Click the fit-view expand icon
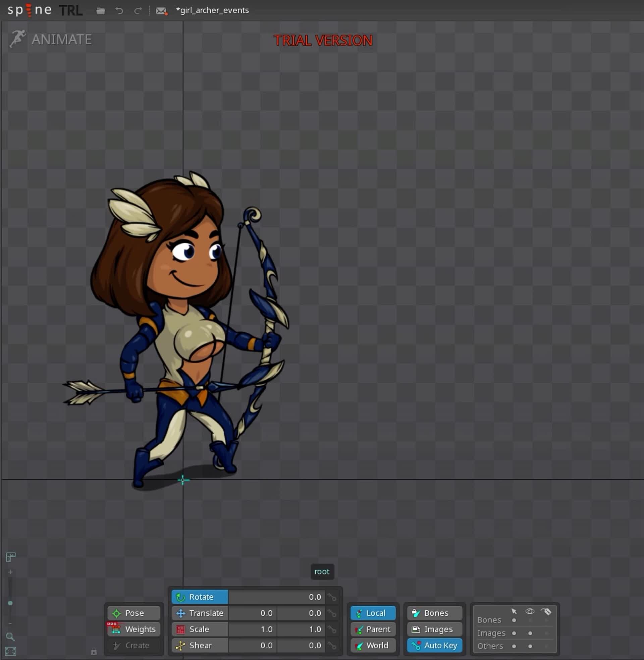 [x=11, y=652]
